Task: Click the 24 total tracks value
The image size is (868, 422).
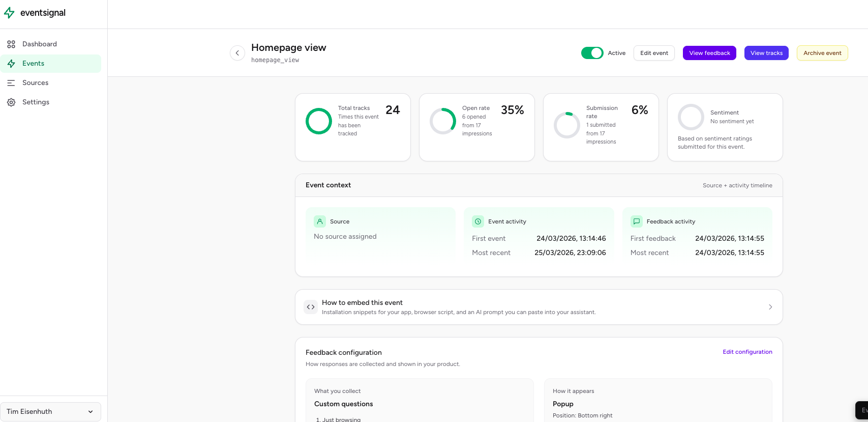Action: coord(393,110)
